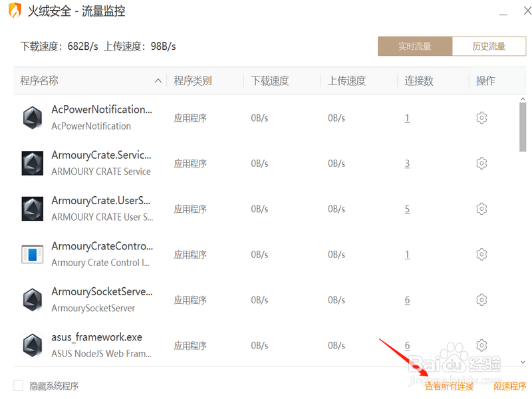Select the AcPowerNotification program name

(102, 110)
